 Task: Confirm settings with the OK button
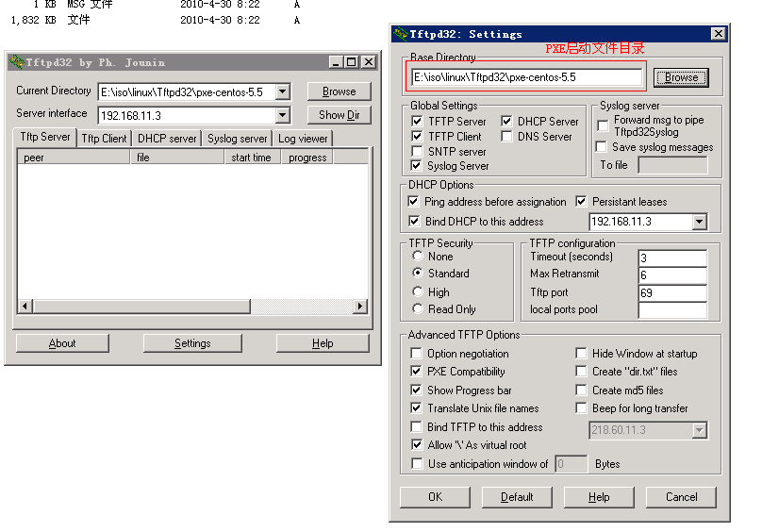point(435,497)
